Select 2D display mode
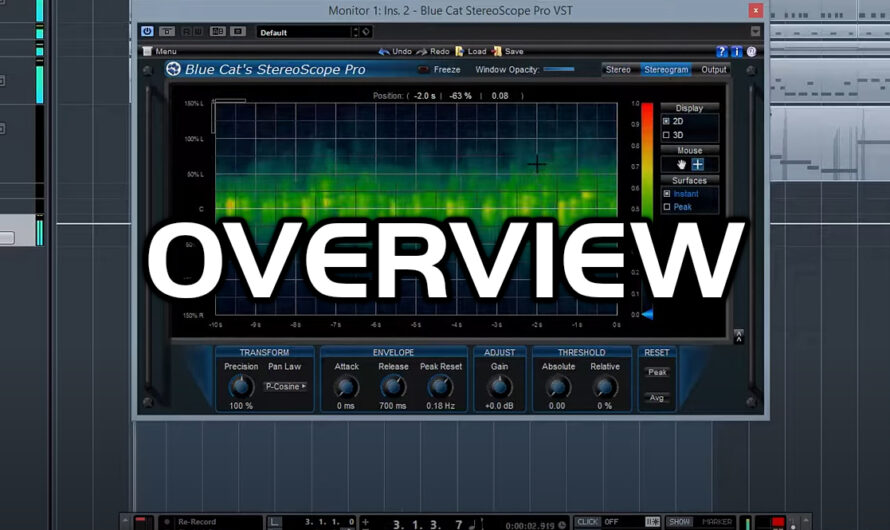This screenshot has width=890, height=530. (x=666, y=121)
